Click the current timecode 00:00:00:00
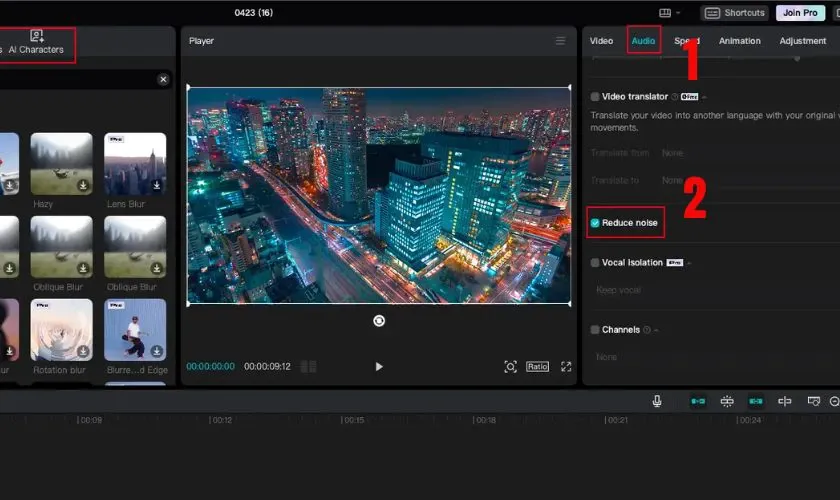840x500 pixels. click(211, 367)
